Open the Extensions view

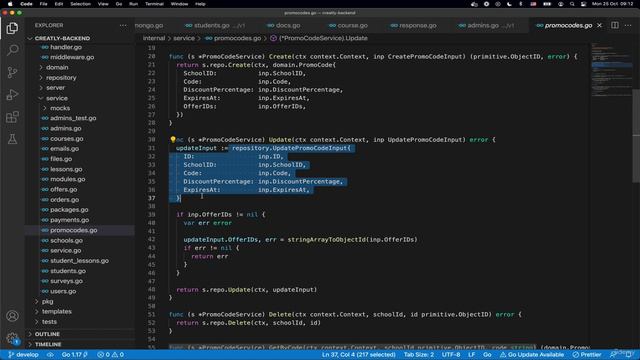tap(12, 117)
